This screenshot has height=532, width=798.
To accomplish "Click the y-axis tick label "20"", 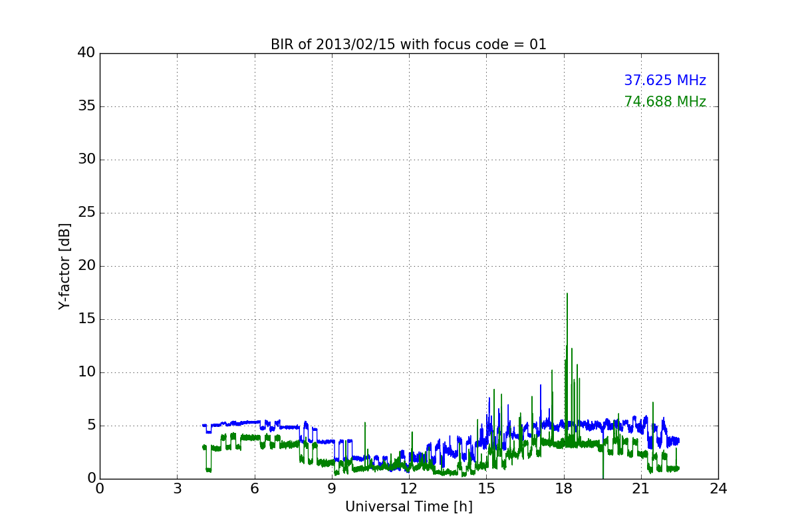I will pyautogui.click(x=86, y=266).
